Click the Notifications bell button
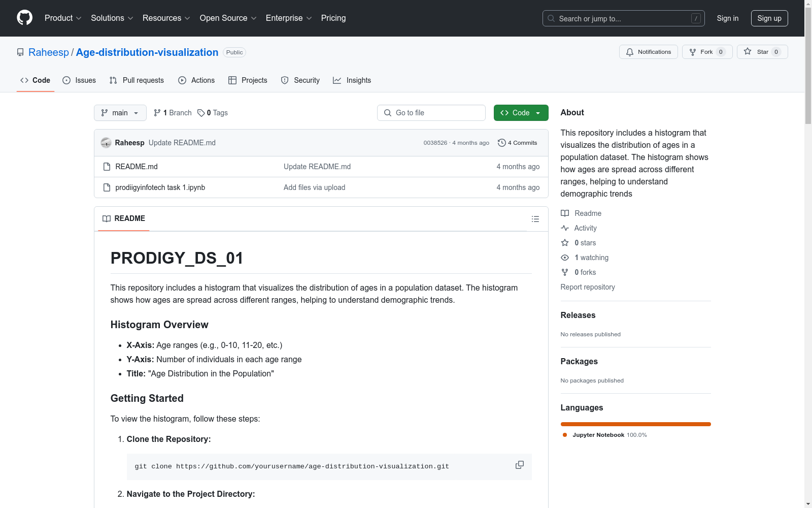The width and height of the screenshot is (812, 508). (x=648, y=52)
